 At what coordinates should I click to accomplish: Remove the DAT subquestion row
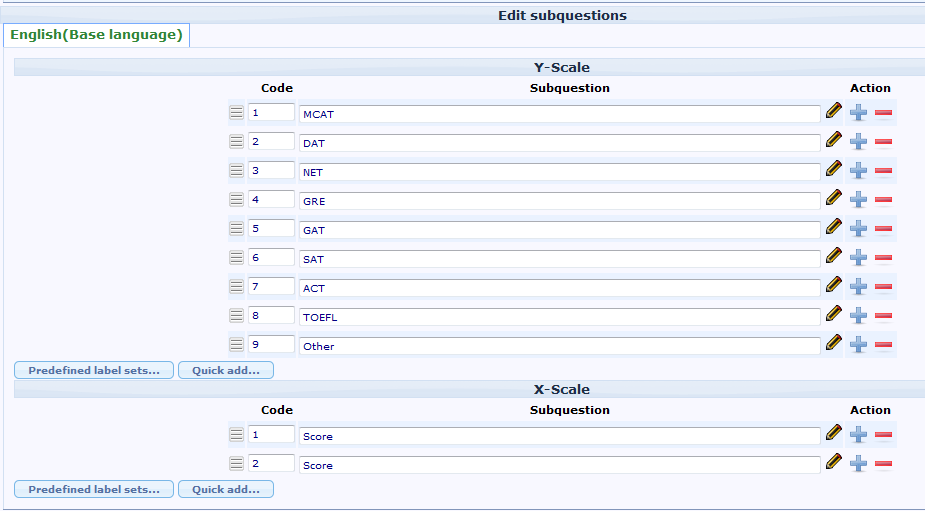point(883,142)
